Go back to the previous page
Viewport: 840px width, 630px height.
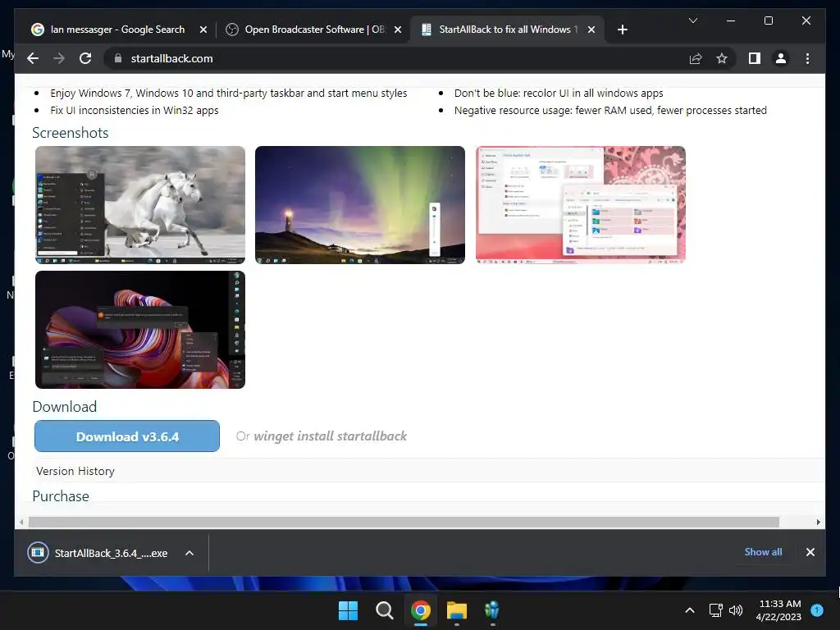point(33,58)
